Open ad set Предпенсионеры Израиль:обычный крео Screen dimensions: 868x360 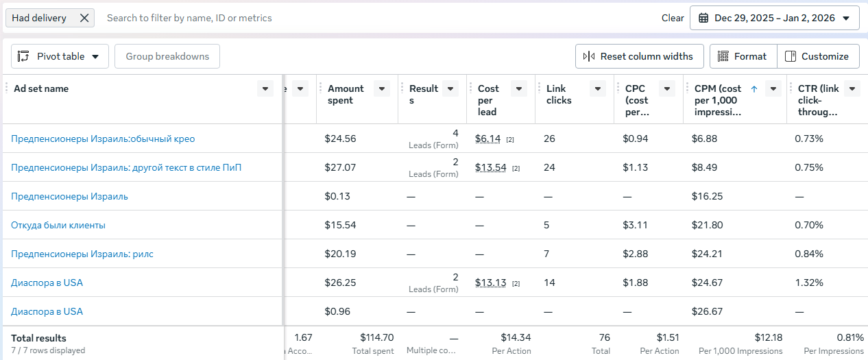103,139
